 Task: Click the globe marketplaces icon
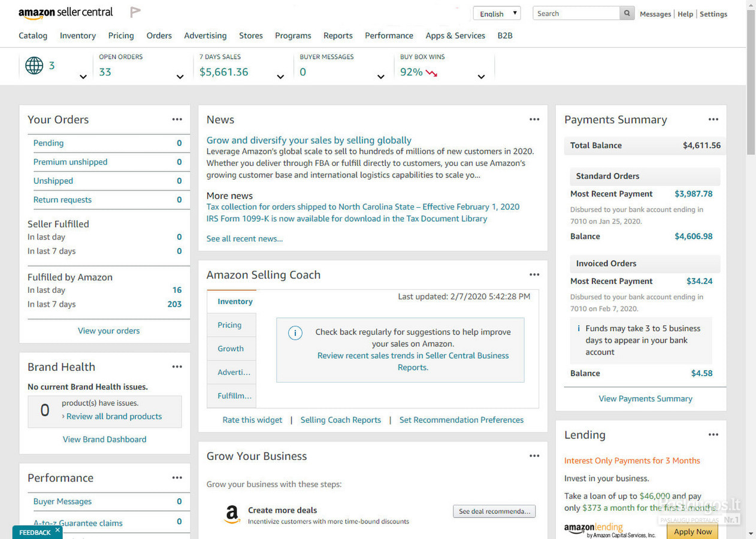pyautogui.click(x=34, y=65)
